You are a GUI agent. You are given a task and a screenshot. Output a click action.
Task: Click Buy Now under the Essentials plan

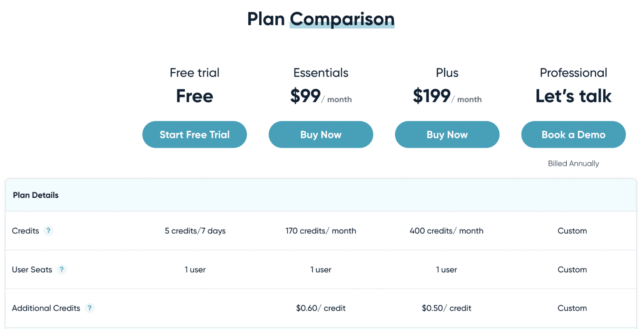[x=321, y=134]
